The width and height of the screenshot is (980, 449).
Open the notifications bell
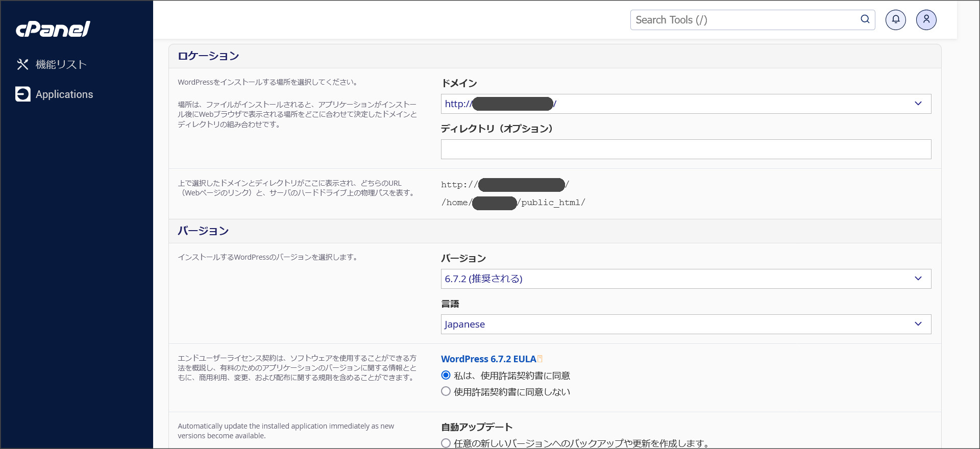click(895, 20)
